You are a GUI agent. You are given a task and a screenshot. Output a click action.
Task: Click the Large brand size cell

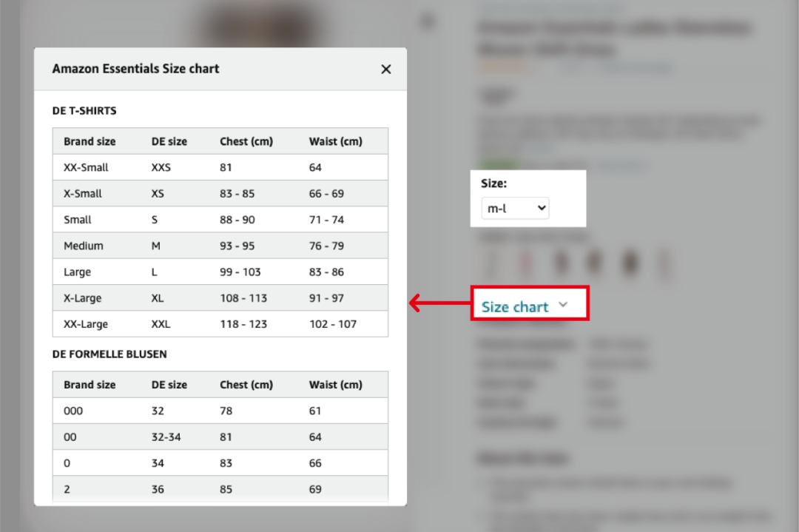pos(77,272)
